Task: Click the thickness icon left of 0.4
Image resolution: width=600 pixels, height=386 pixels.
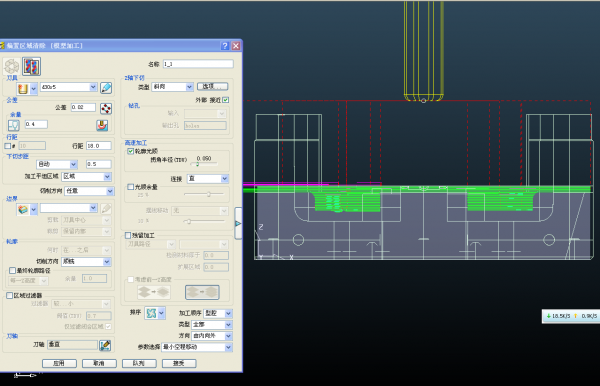Action: click(x=14, y=125)
